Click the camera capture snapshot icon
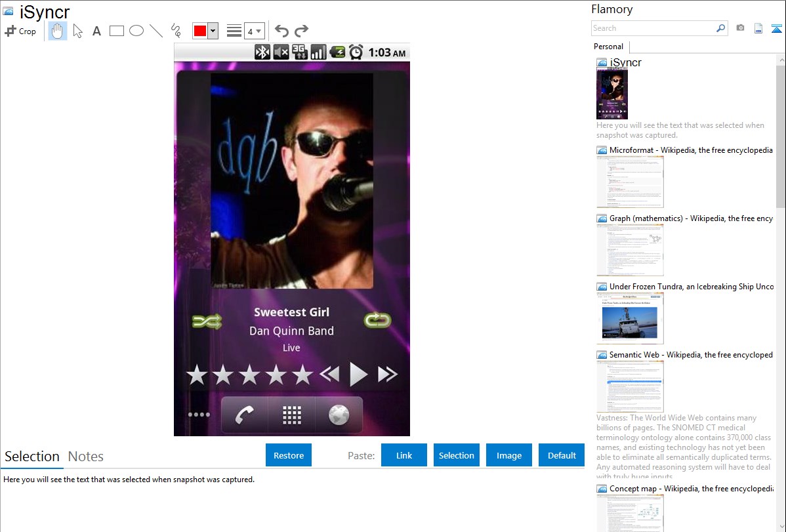The image size is (786, 532). tap(740, 28)
